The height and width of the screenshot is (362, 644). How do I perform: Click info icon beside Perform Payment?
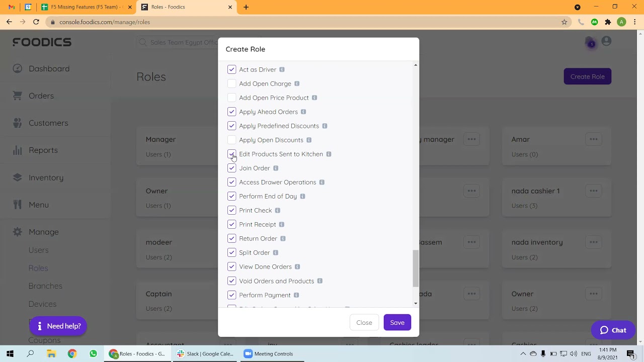296,295
